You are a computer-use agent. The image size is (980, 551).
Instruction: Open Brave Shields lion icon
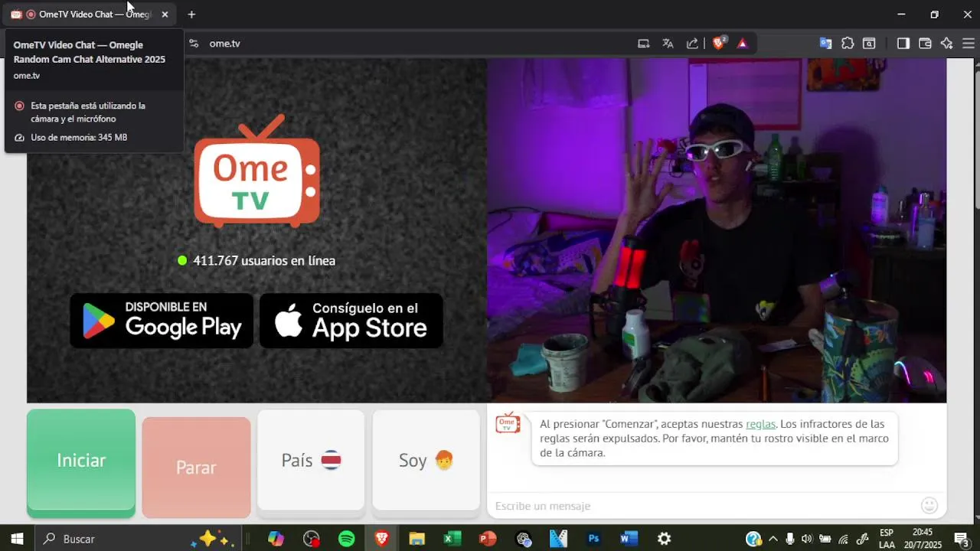(719, 44)
